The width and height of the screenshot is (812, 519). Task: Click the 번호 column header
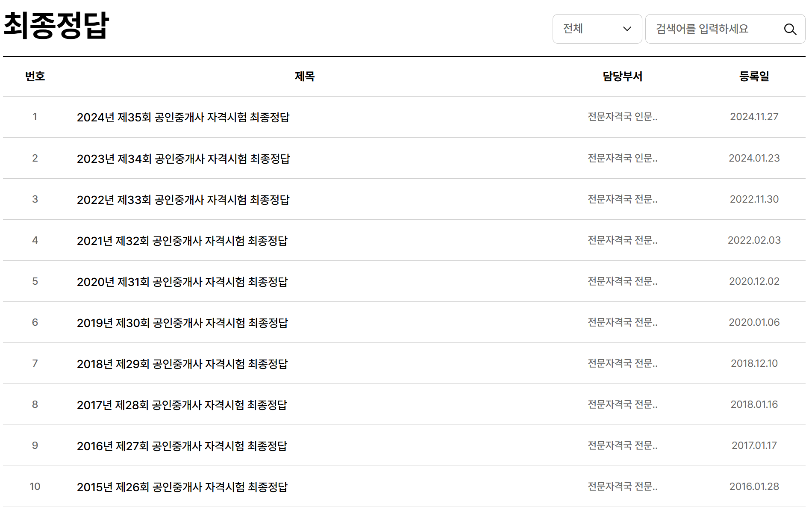[x=35, y=77]
